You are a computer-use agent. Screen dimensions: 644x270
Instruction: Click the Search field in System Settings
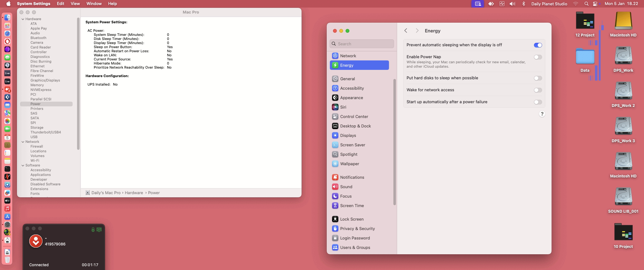pyautogui.click(x=362, y=44)
